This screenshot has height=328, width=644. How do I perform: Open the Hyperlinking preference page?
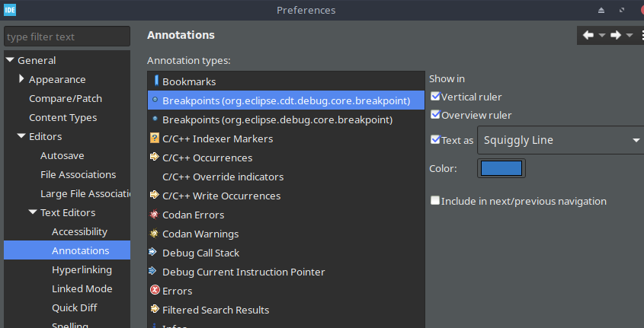click(82, 269)
